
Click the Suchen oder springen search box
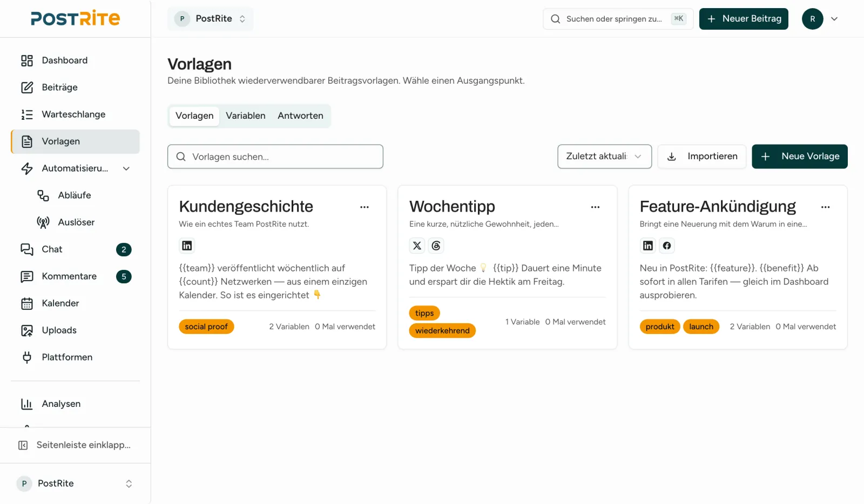(618, 19)
